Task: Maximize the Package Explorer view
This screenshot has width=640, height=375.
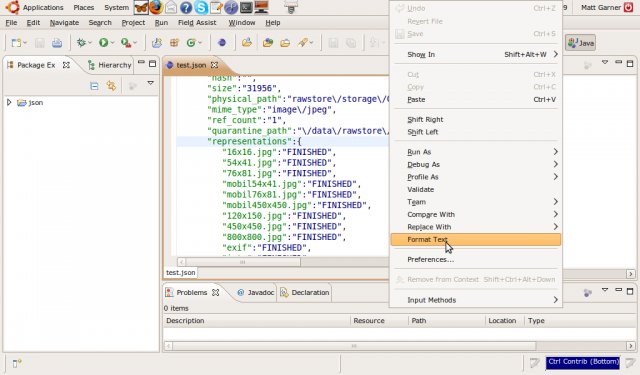Action: click(152, 63)
